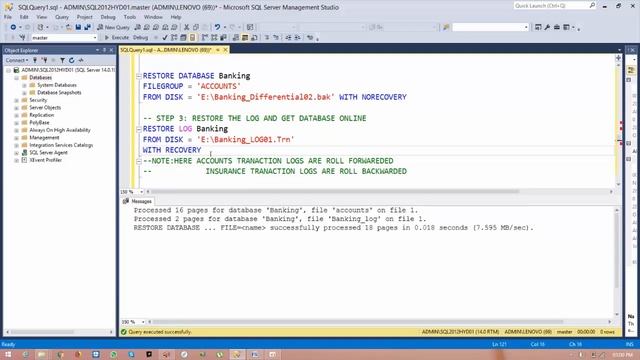Open the Messages pane zoom percentage dropdown
This screenshot has width=640, height=360.
[143, 322]
